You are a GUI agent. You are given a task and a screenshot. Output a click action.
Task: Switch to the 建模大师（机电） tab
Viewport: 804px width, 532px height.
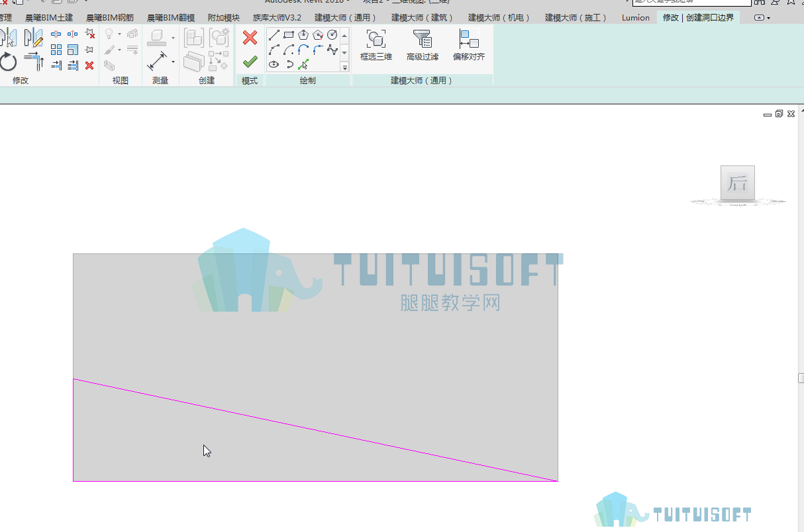click(x=500, y=18)
